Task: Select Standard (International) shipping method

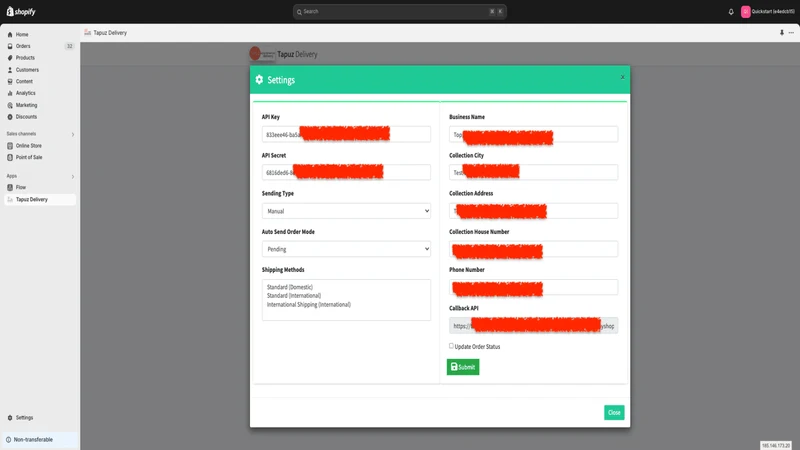Action: click(294, 295)
